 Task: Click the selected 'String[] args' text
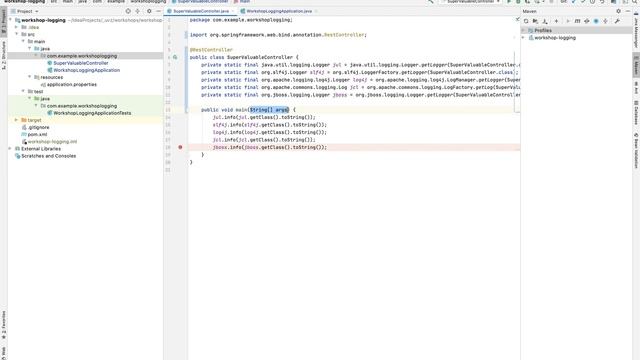[269, 110]
